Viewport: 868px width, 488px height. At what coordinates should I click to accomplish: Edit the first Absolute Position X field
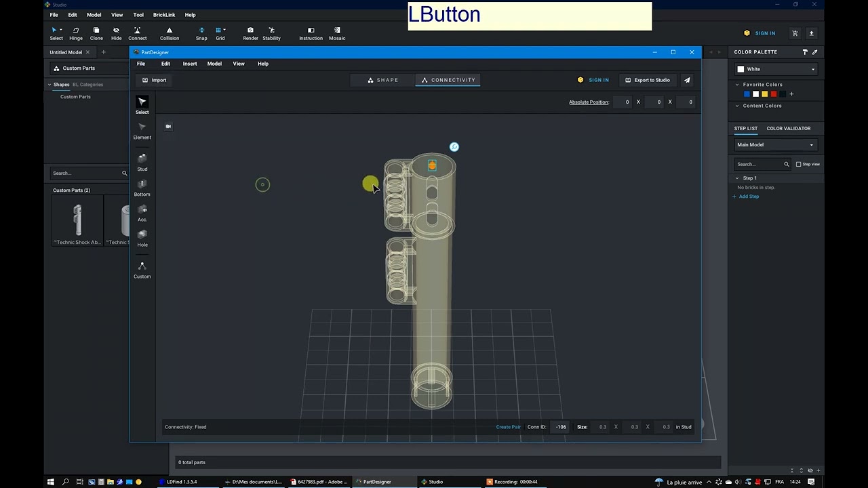point(623,102)
